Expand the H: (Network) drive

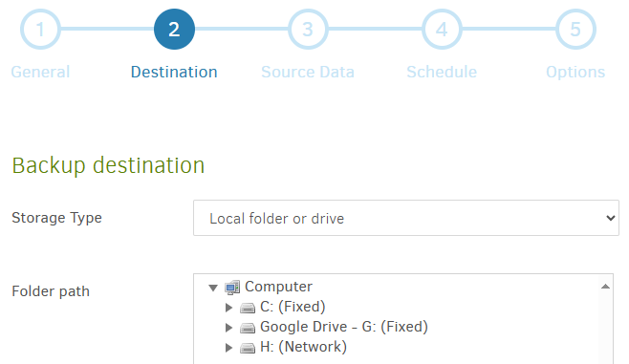coord(228,348)
